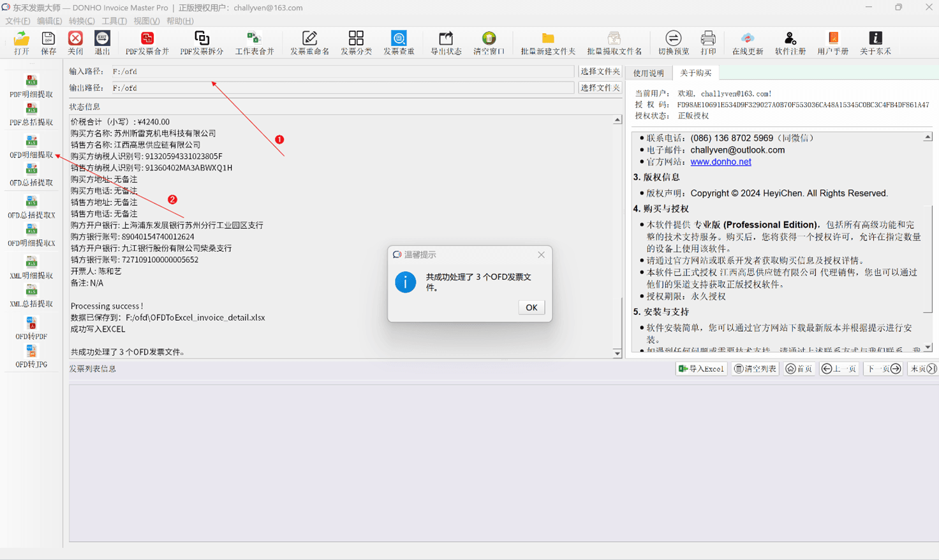This screenshot has height=560, width=939.
Task: Select the 发票查重 tool
Action: pos(399,43)
